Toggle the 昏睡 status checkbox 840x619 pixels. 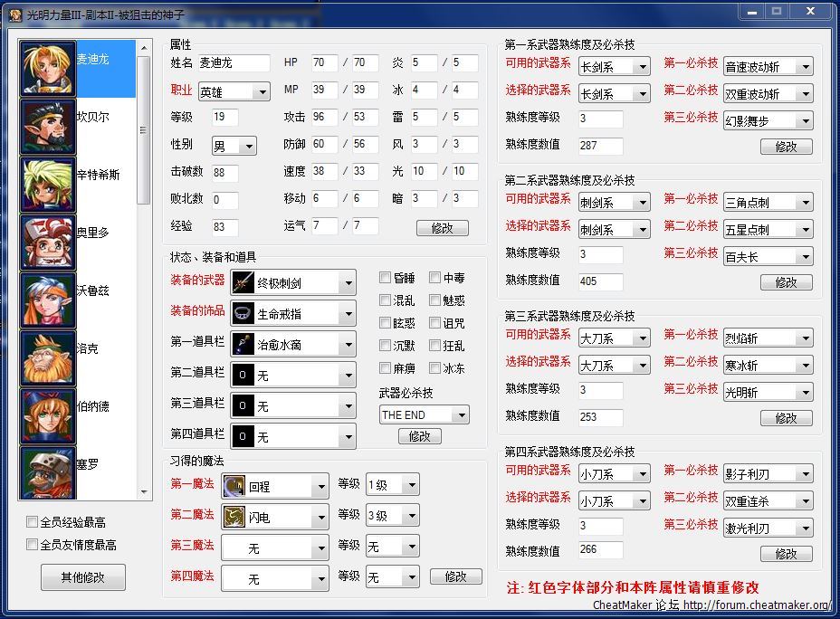coord(387,278)
